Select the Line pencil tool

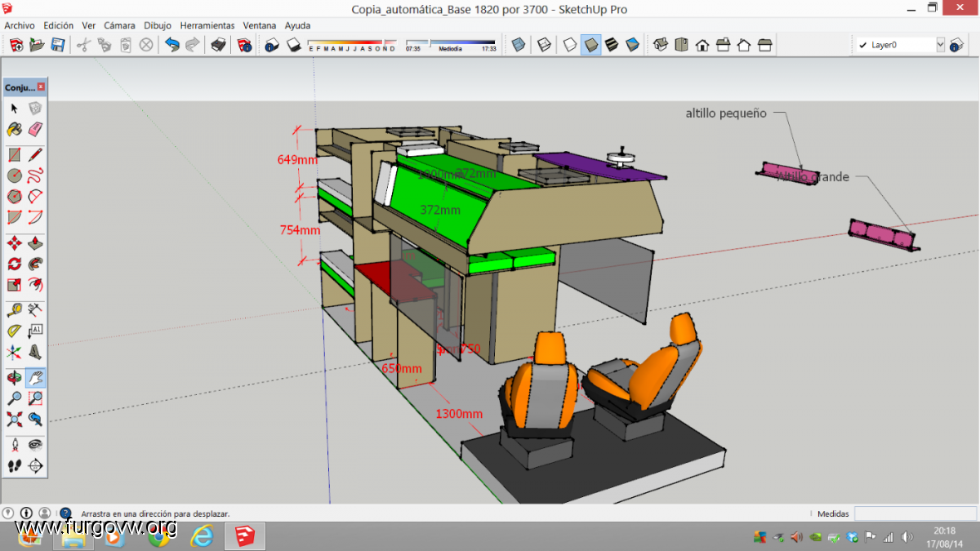click(x=35, y=154)
